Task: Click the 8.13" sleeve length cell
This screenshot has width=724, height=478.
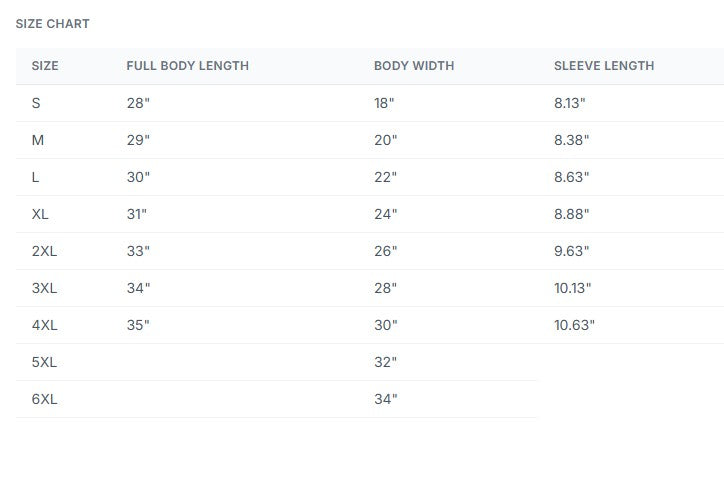Action: click(570, 103)
